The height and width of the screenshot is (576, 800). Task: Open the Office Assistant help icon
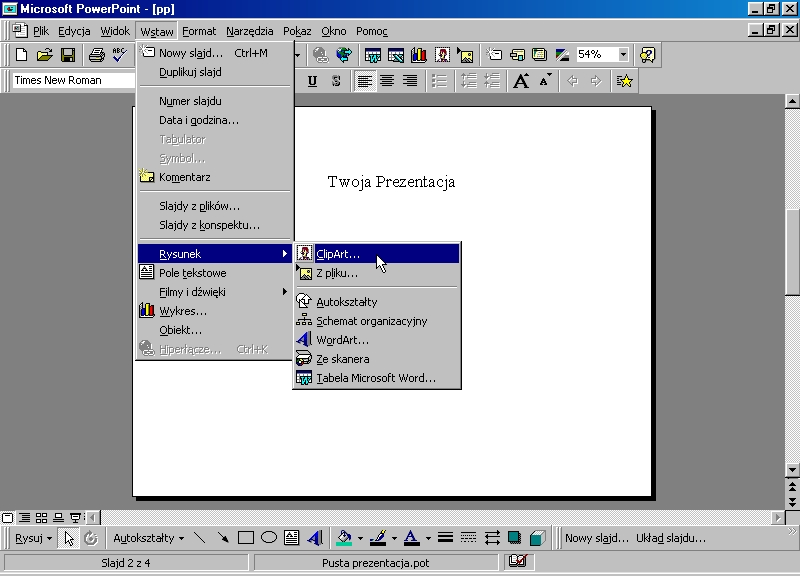pyautogui.click(x=647, y=55)
